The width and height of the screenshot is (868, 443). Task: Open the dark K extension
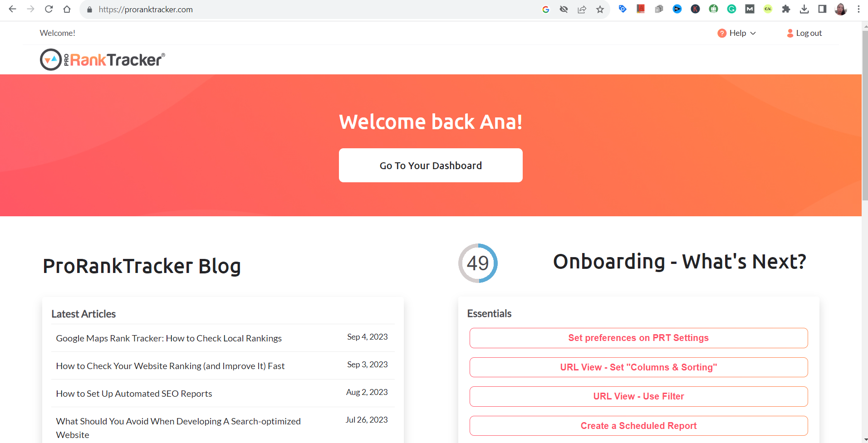pyautogui.click(x=695, y=9)
